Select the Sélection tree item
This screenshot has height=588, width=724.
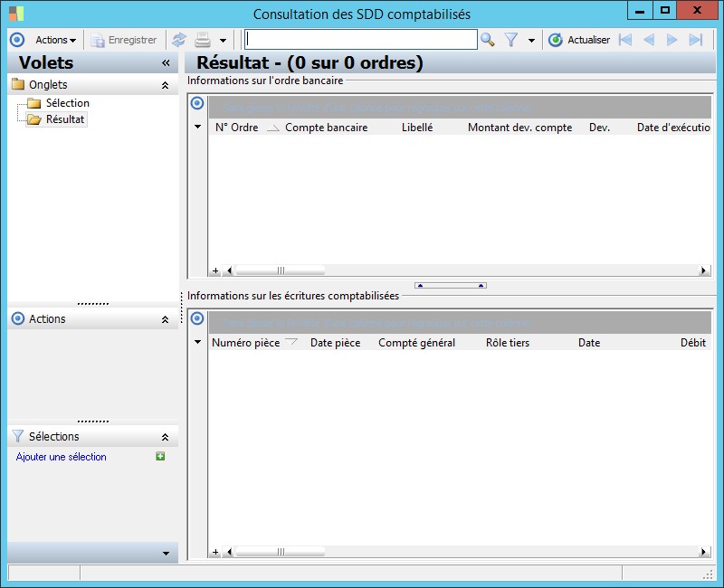click(x=67, y=103)
